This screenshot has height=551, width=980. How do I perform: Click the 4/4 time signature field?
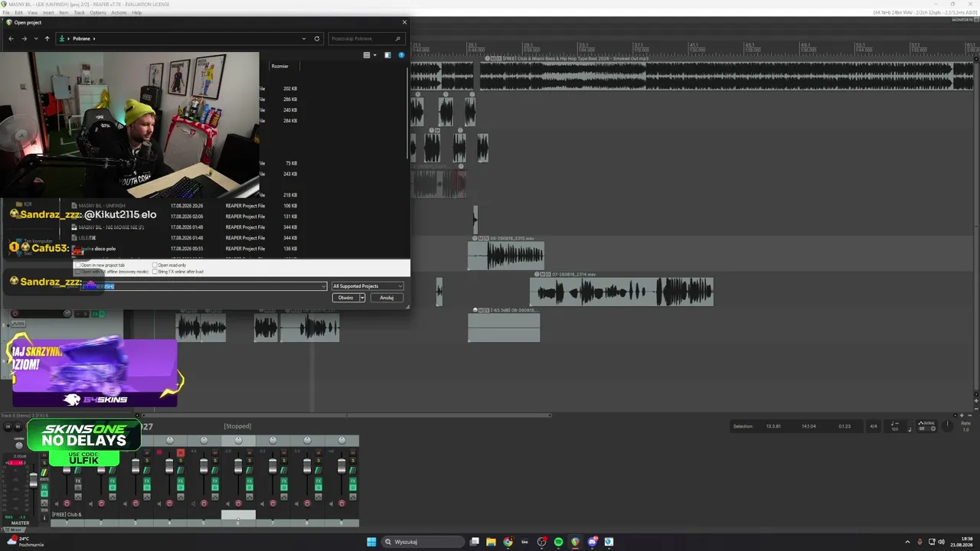click(x=874, y=426)
